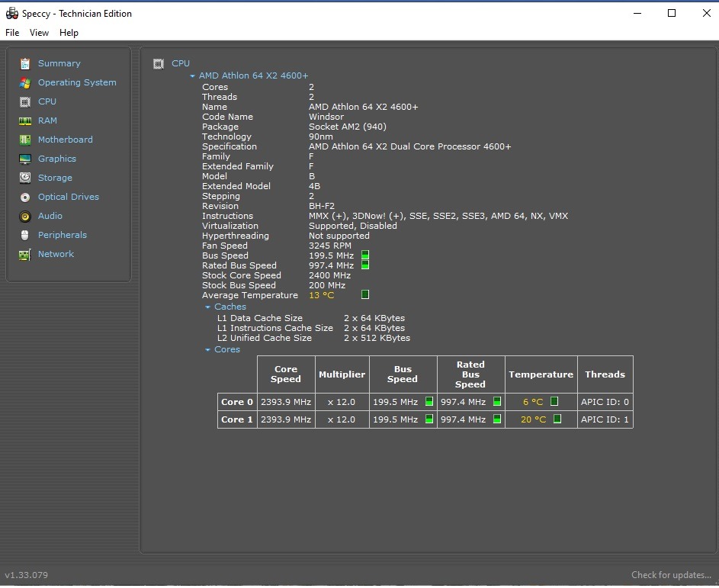Click the APIC ID: 1 cell
This screenshot has width=719, height=588.
click(x=605, y=419)
